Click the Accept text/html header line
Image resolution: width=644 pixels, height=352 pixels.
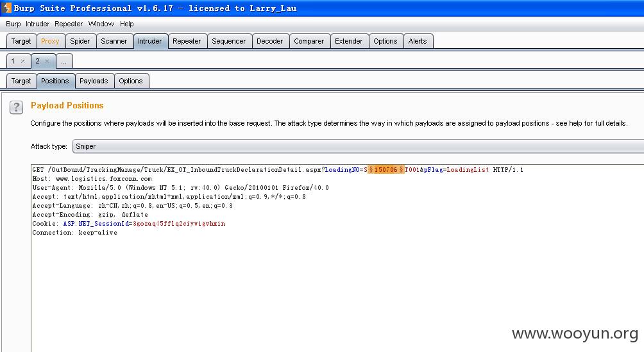point(169,197)
